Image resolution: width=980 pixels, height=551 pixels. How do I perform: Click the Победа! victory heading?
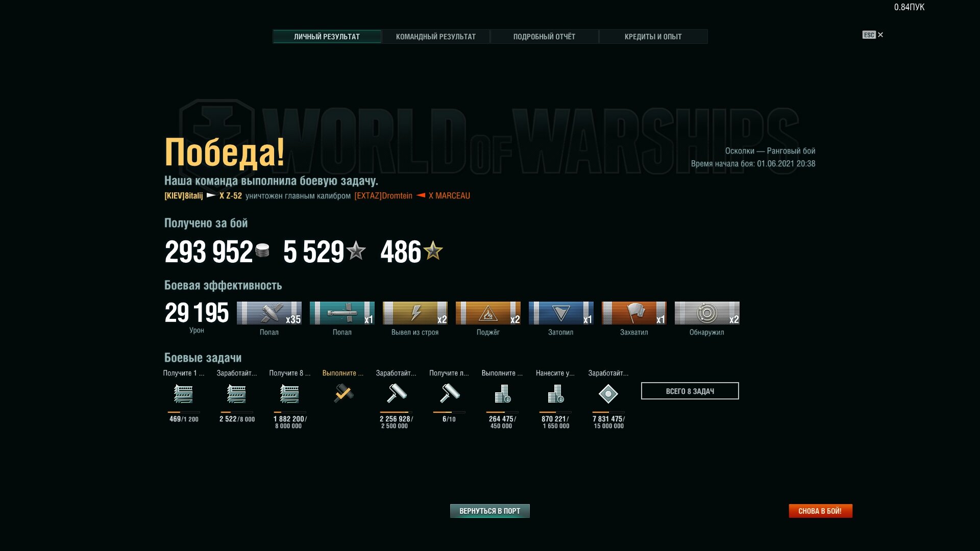[224, 153]
